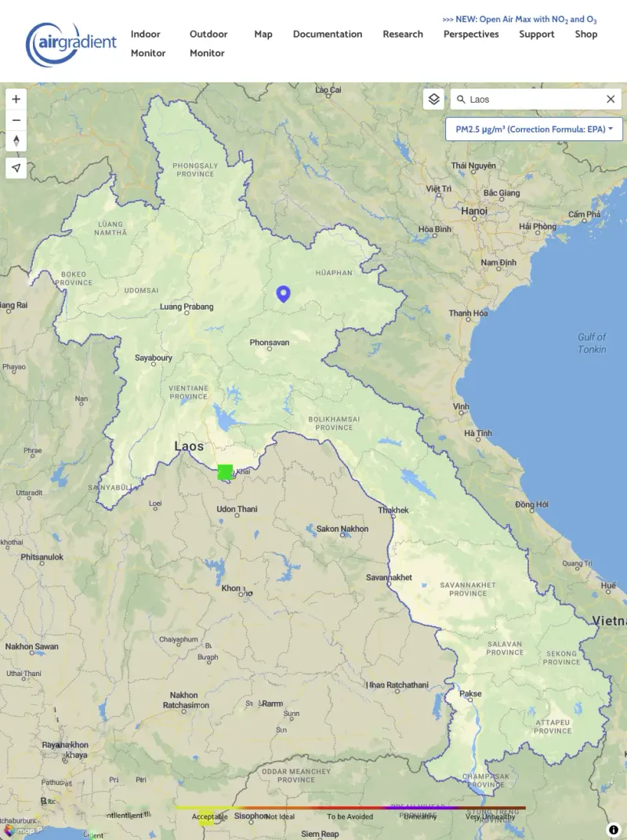Reset map bearing with compass icon
The image size is (627, 840).
[16, 142]
